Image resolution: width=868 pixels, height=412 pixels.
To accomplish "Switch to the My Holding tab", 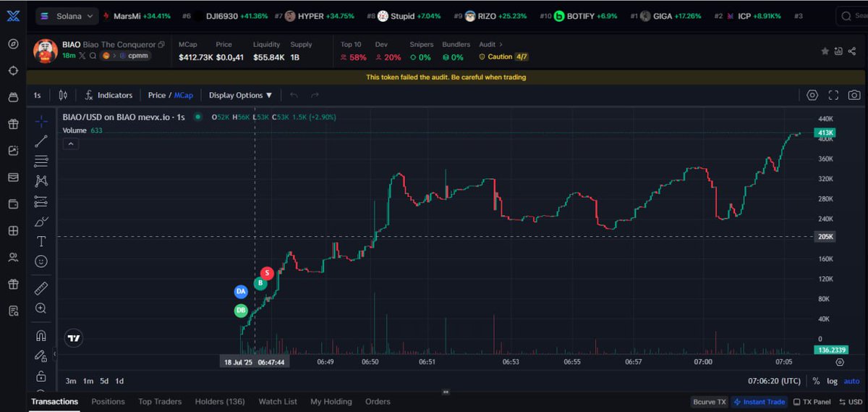I will pyautogui.click(x=331, y=401).
